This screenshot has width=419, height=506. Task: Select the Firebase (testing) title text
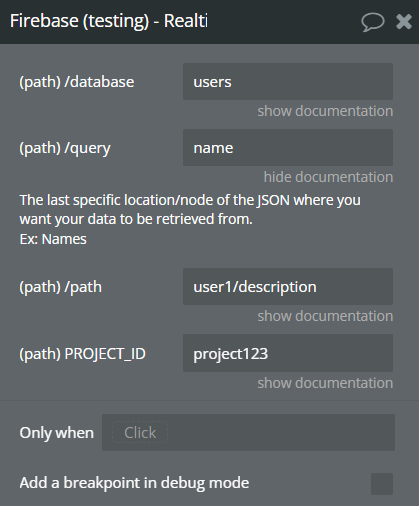coord(109,21)
